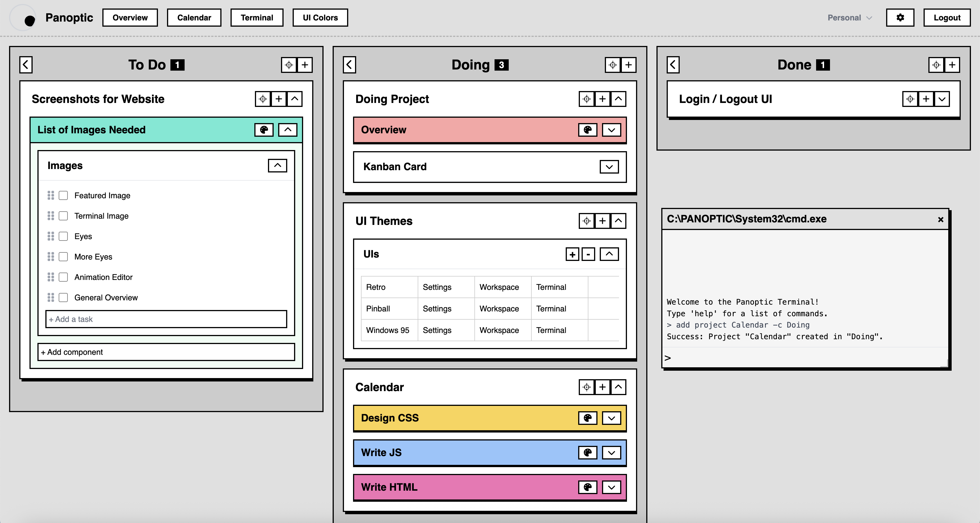Click the focus target icon in To Do column
Image resolution: width=980 pixels, height=523 pixels.
289,65
